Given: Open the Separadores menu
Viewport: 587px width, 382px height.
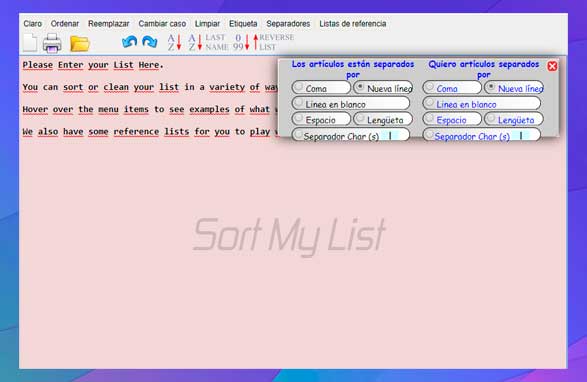Looking at the screenshot, I should [x=288, y=24].
